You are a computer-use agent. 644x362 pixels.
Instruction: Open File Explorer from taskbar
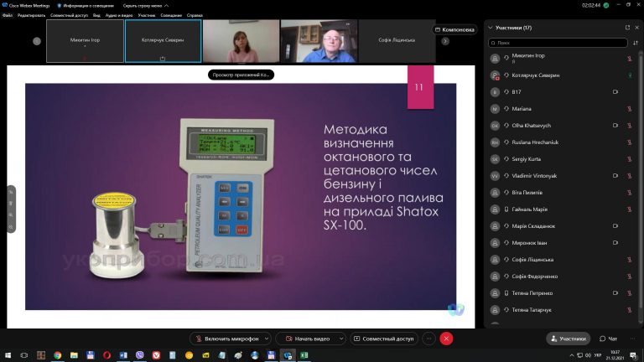(74, 355)
